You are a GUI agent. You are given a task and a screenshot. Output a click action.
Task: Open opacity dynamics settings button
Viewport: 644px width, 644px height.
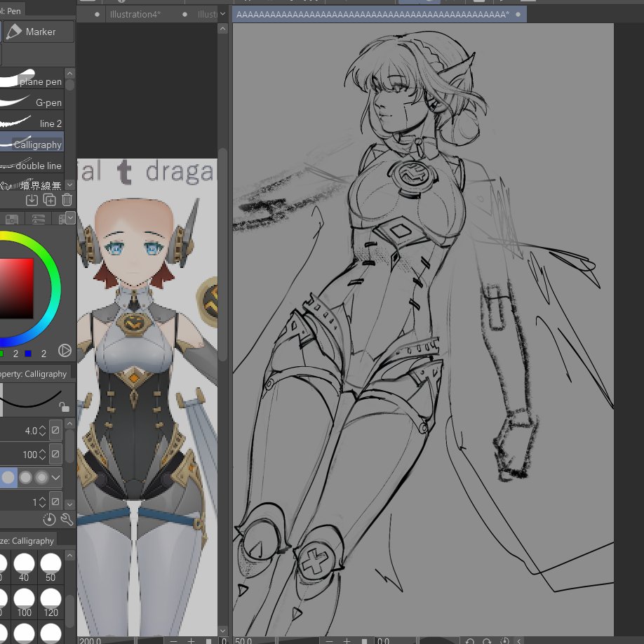pos(55,455)
